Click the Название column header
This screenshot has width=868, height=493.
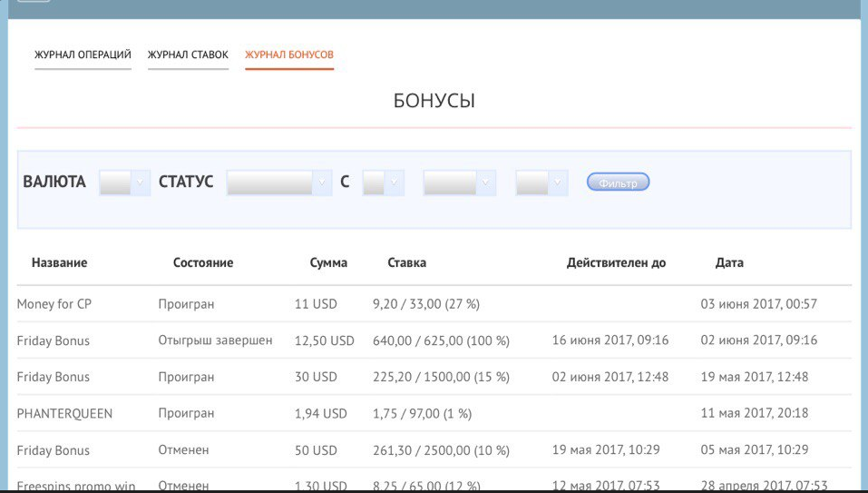tap(59, 262)
